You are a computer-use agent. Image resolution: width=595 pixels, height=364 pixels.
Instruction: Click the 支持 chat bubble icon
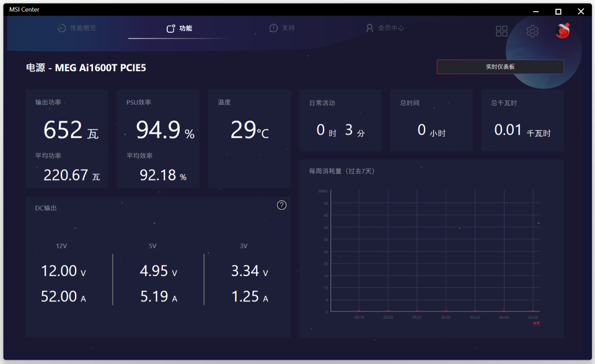pos(273,28)
